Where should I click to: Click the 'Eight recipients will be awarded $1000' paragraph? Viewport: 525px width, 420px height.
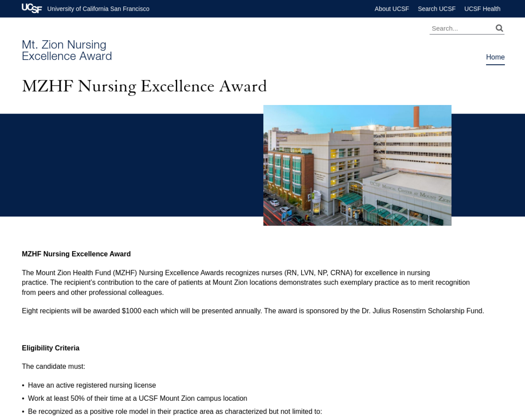click(x=253, y=311)
